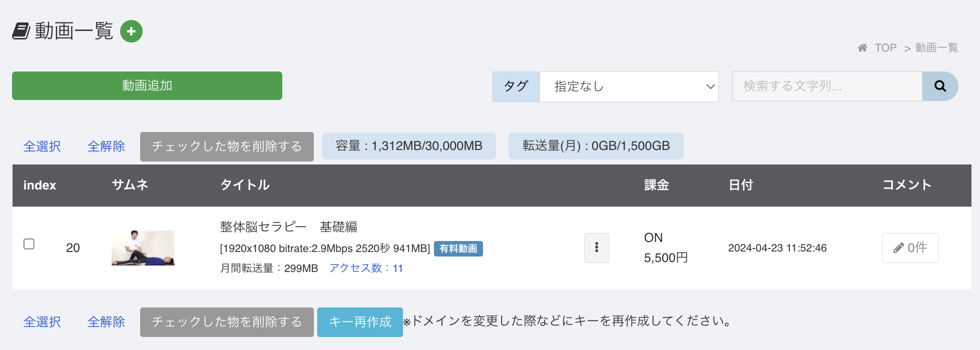Click the bottom 全解除 link
Viewport: 980px width, 350px height.
106,322
